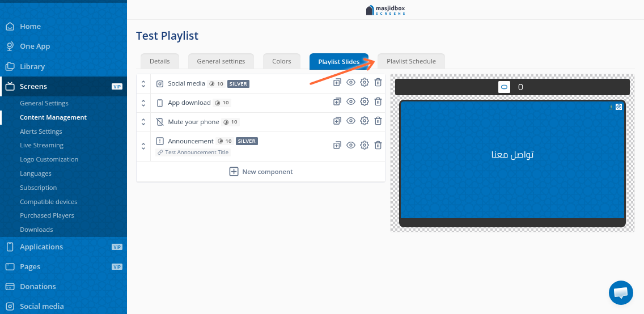Open Live Streaming under Screens

41,145
